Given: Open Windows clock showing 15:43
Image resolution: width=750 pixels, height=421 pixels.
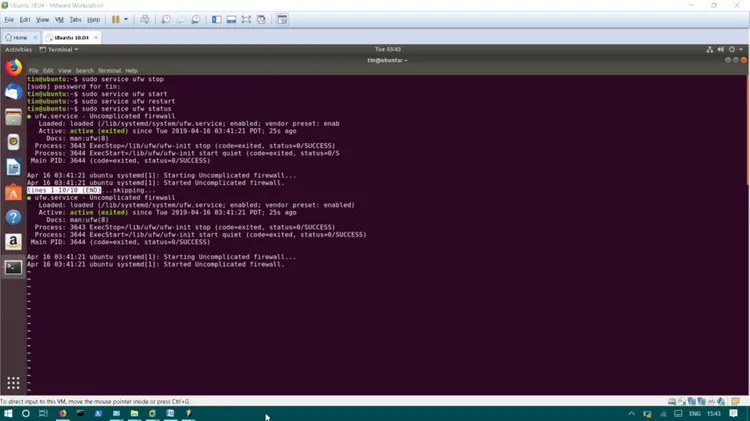Looking at the screenshot, I should point(714,413).
